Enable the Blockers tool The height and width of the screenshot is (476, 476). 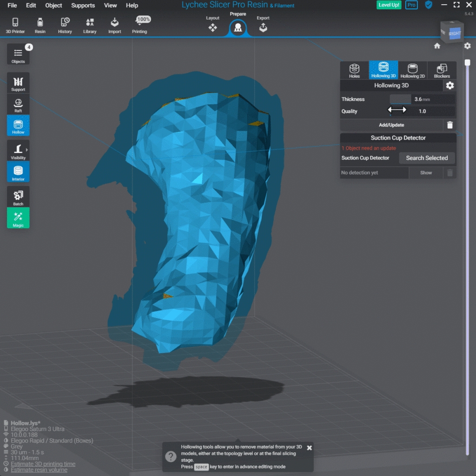coord(441,70)
